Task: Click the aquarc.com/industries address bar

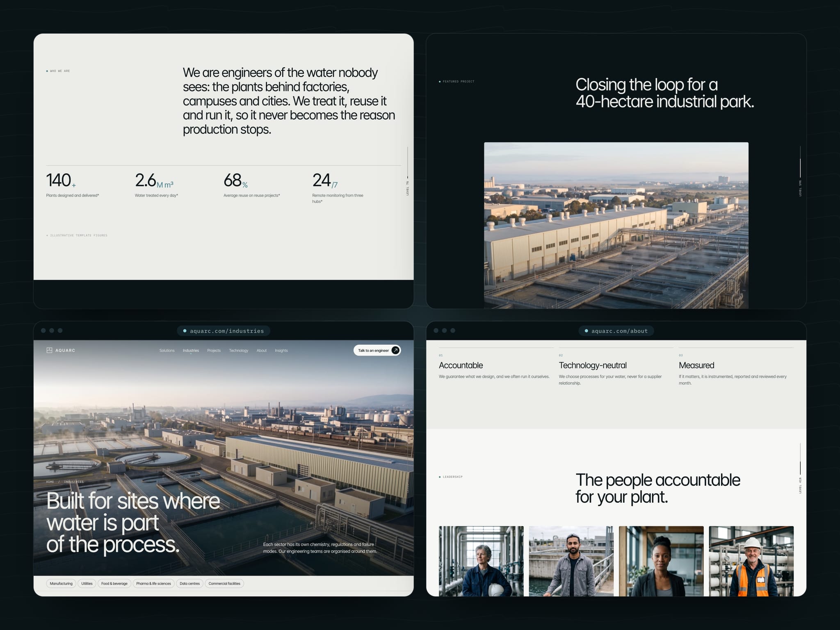Action: [224, 331]
